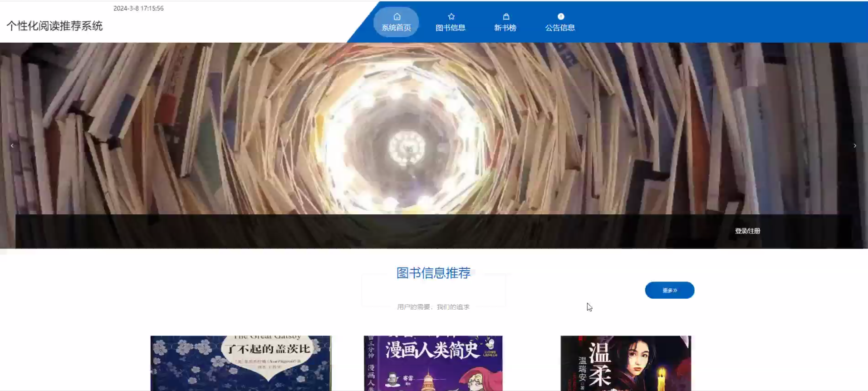Click the 用户的需要，我们的追求 subtitle

point(433,307)
